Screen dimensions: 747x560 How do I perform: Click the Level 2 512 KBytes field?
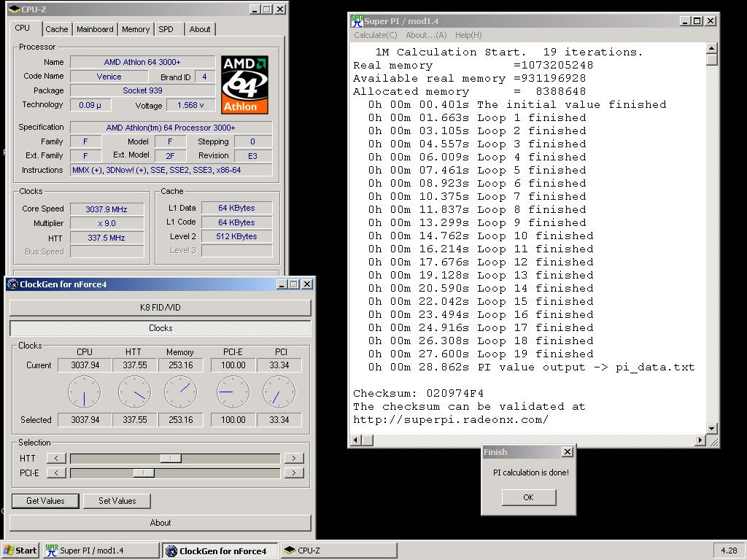pyautogui.click(x=237, y=236)
